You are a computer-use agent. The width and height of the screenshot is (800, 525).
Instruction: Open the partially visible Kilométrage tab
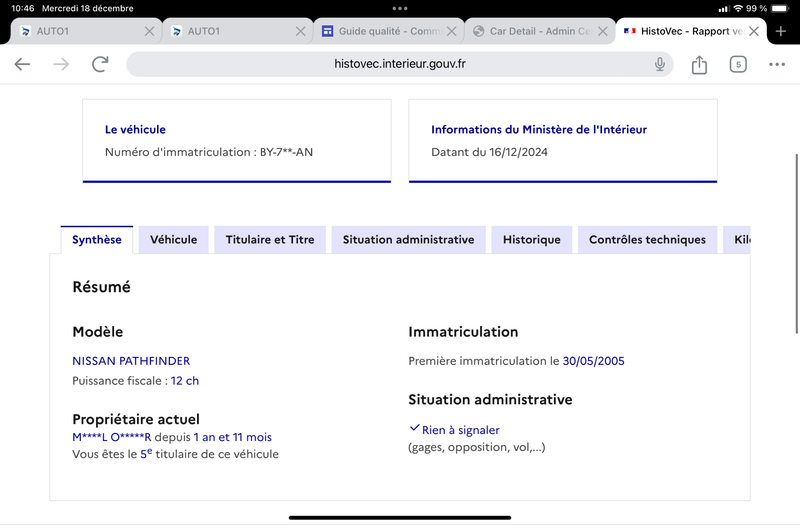click(737, 240)
